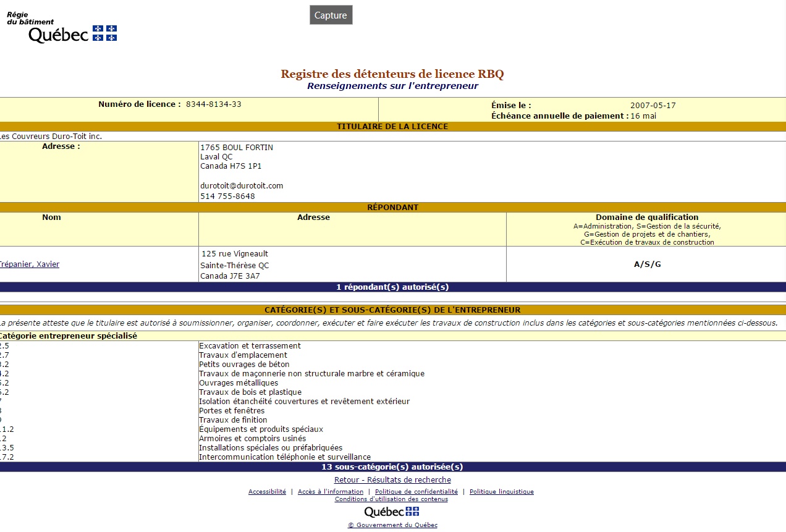
Task: Click the Sainte-Thérèse QC address line
Action: (235, 266)
